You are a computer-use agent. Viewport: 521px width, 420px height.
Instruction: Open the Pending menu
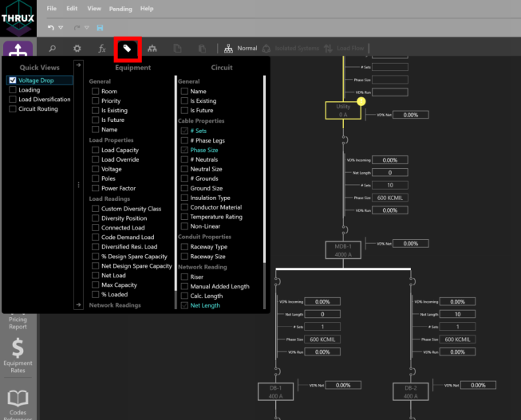[120, 8]
